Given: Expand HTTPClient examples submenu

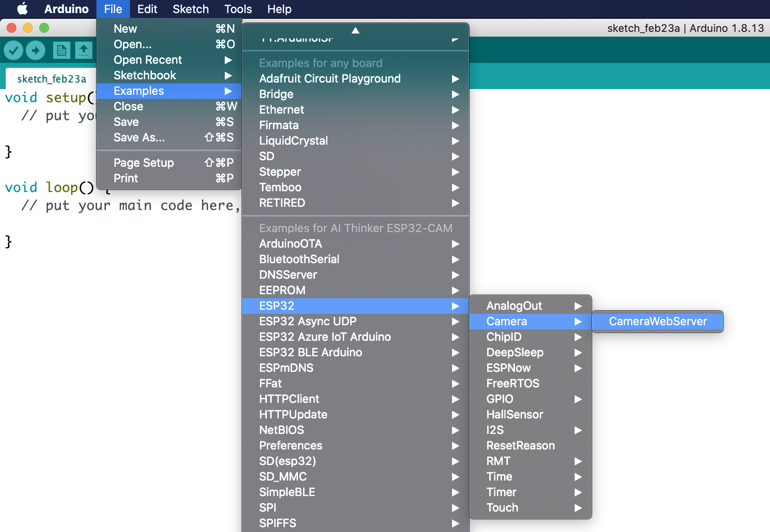Looking at the screenshot, I should coord(356,399).
